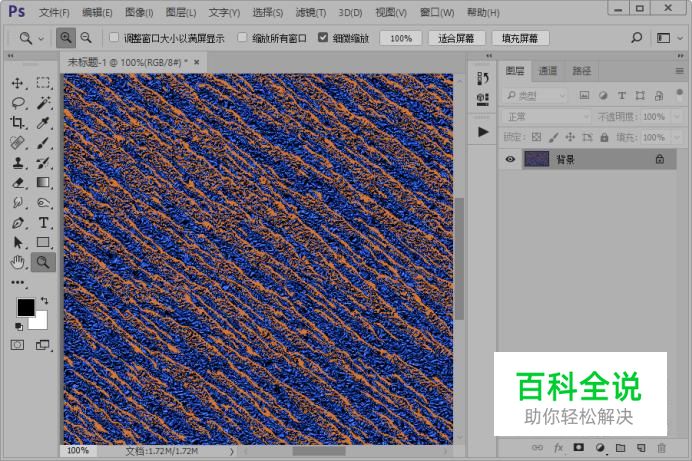This screenshot has height=461, width=692.
Task: Enable resize window to fit checkbox
Action: pyautogui.click(x=114, y=37)
